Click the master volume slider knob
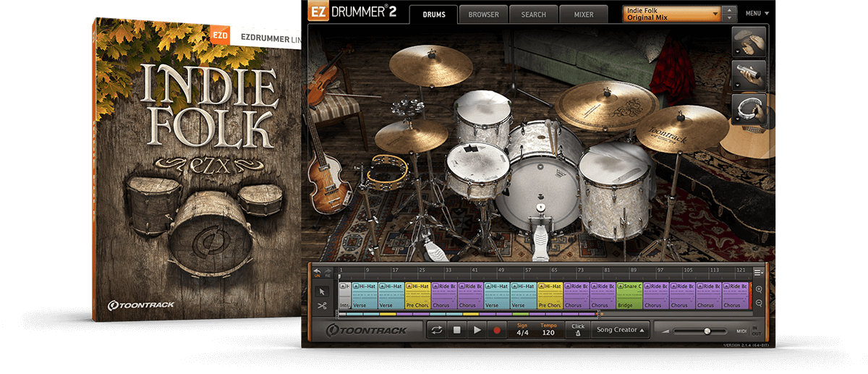868x374 pixels. point(707,331)
